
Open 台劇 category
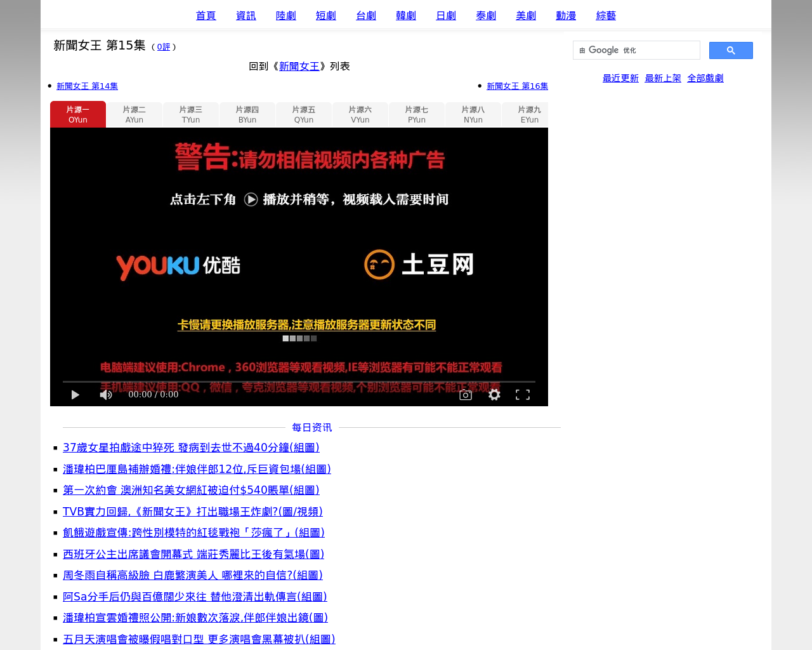click(x=366, y=15)
